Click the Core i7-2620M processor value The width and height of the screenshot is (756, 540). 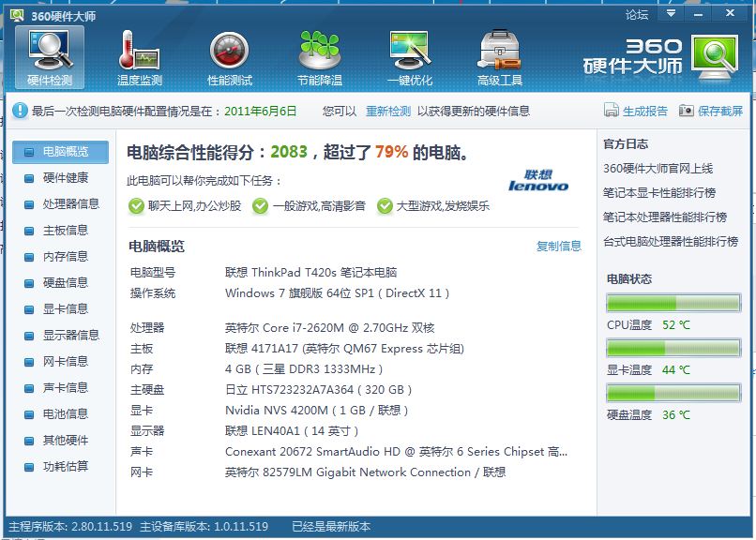[330, 328]
